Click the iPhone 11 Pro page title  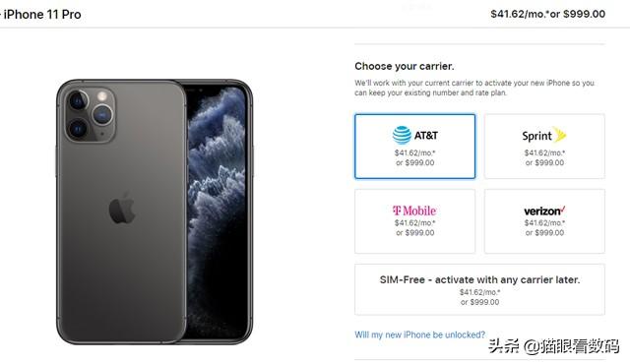pos(41,15)
